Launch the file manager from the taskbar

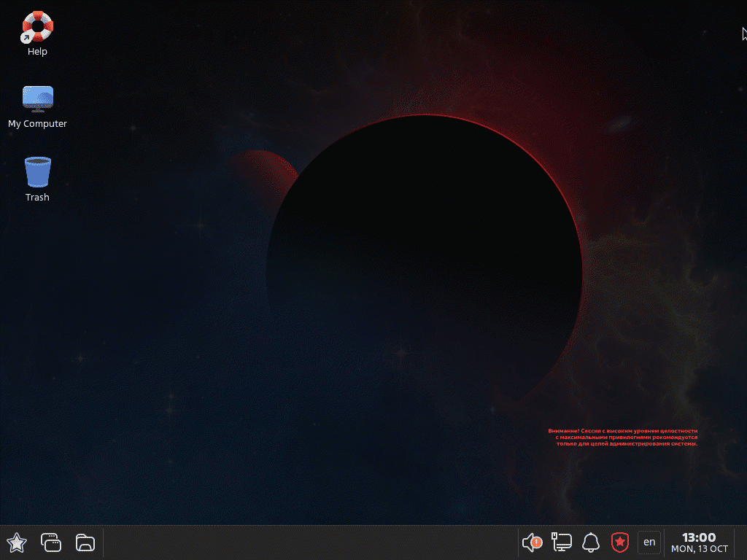pos(85,542)
